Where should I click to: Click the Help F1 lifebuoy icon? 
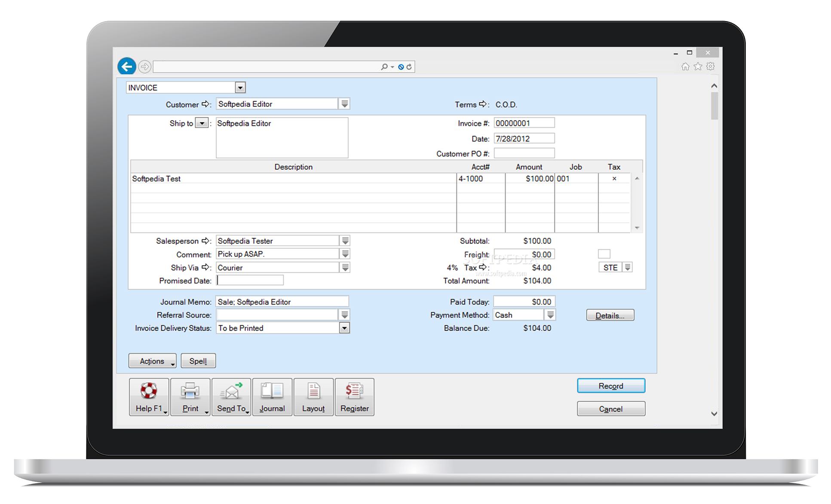pyautogui.click(x=149, y=391)
